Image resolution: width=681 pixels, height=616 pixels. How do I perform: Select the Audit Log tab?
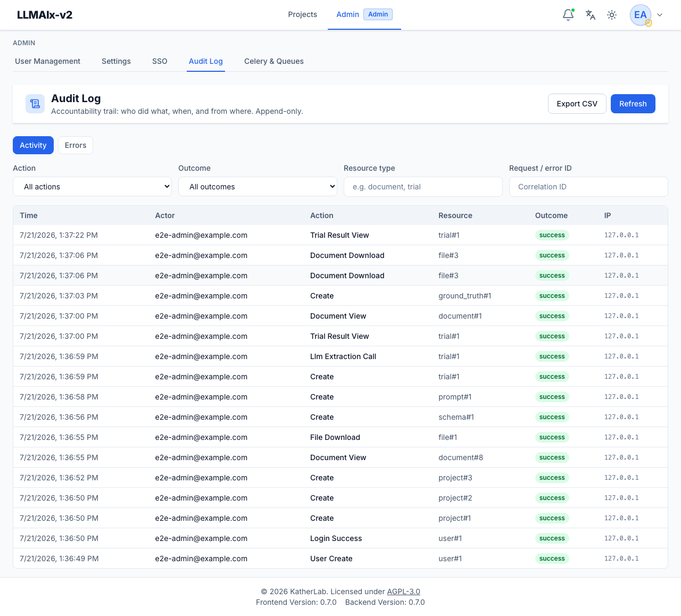point(206,61)
